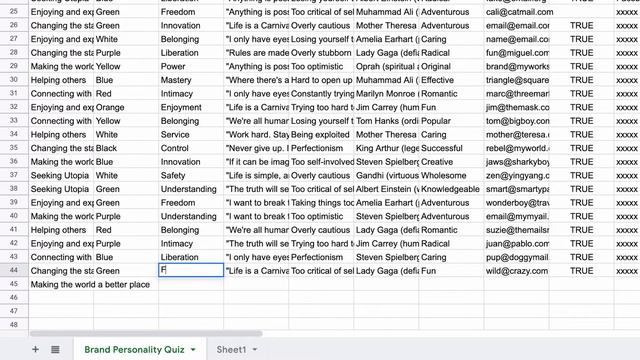
Task: Select cell 'Power' in row 29
Action: pos(191,67)
